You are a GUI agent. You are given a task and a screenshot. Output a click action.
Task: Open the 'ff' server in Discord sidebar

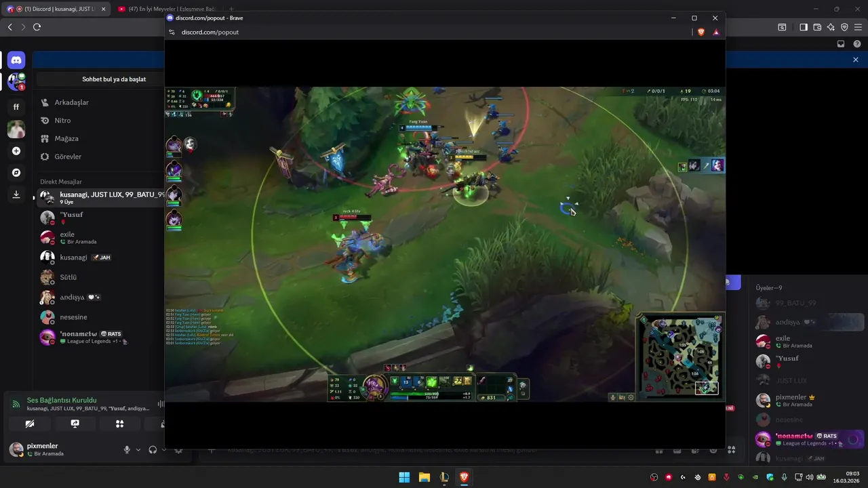point(16,106)
